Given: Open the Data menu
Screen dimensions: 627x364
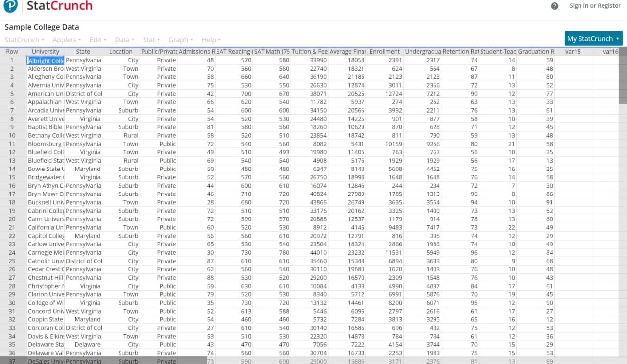Looking at the screenshot, I should pyautogui.click(x=122, y=40).
